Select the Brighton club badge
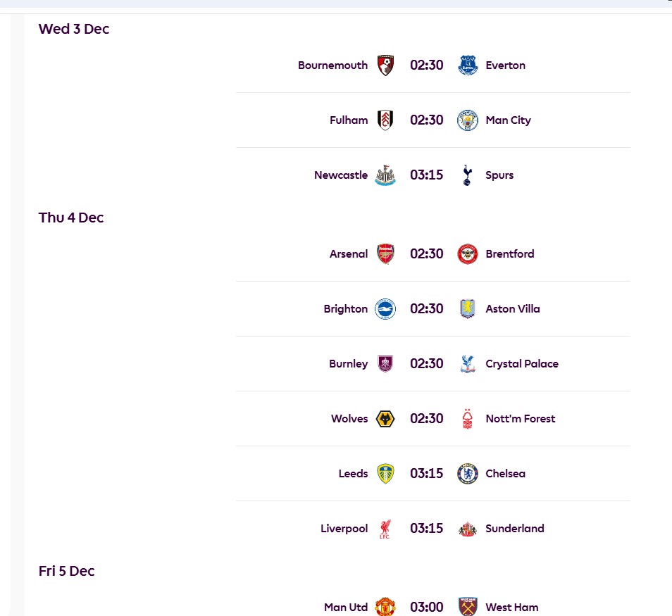Screen dimensions: 672x616 click(385, 308)
